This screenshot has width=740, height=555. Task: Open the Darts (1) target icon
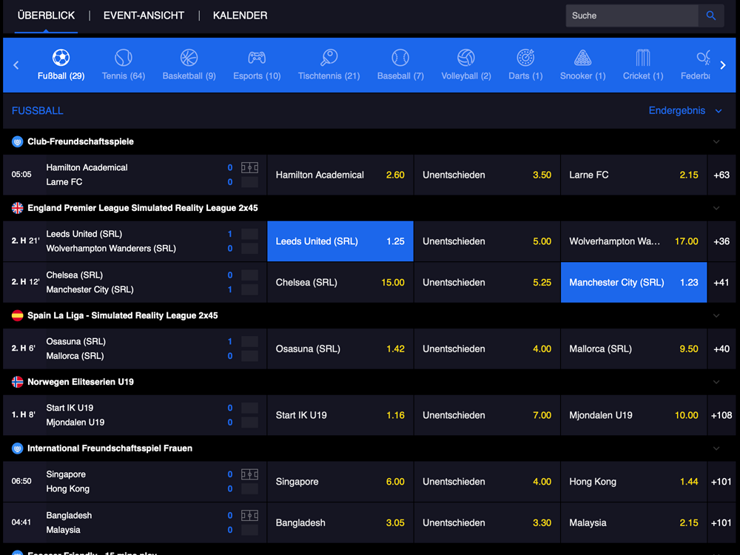tap(525, 58)
